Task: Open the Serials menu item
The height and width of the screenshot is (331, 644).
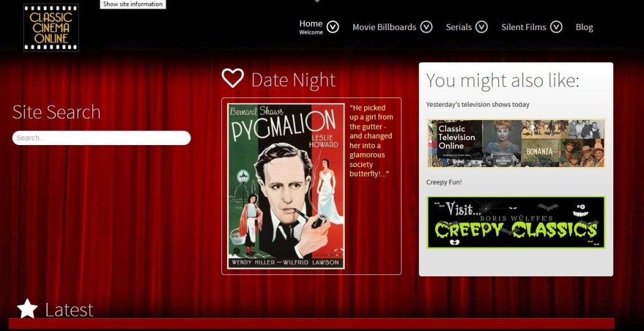Action: [458, 28]
